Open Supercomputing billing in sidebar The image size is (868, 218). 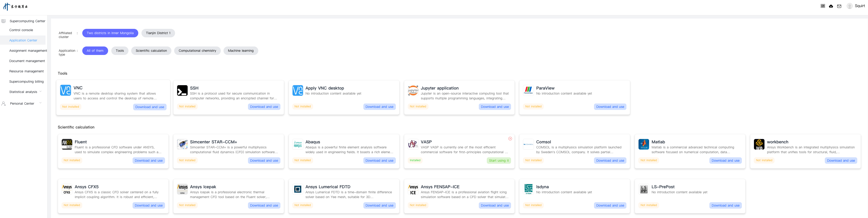pyautogui.click(x=26, y=82)
